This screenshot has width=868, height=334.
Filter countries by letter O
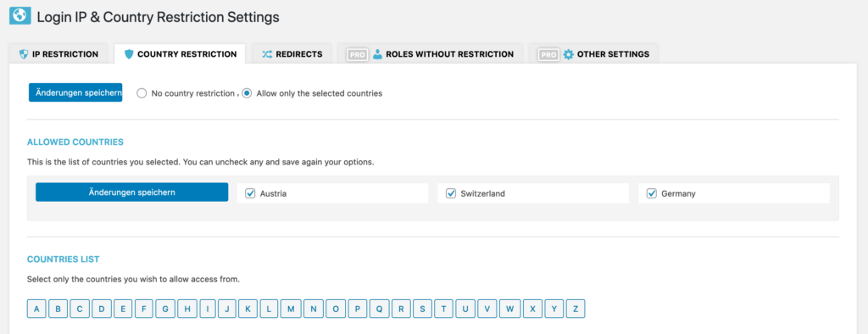pos(336,309)
